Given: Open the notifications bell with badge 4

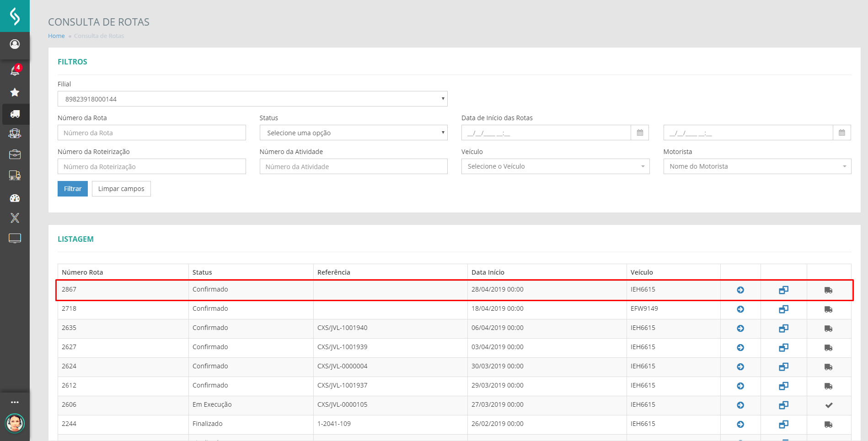Looking at the screenshot, I should coord(15,70).
